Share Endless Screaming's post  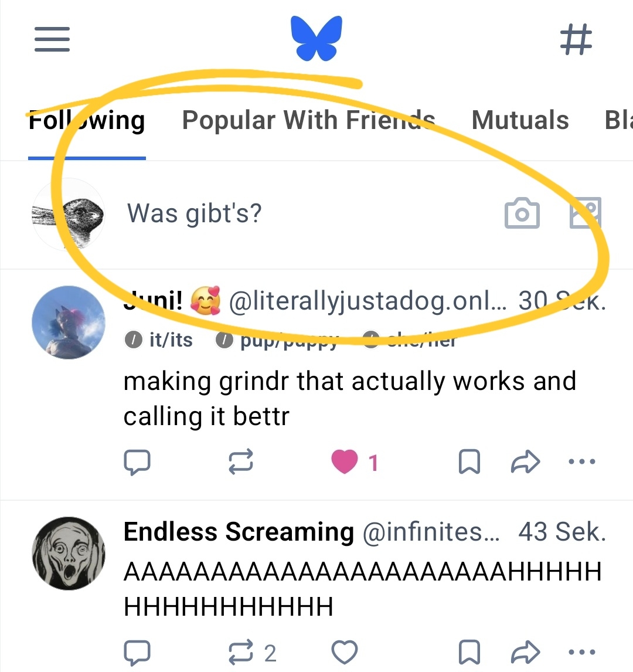[x=525, y=652]
